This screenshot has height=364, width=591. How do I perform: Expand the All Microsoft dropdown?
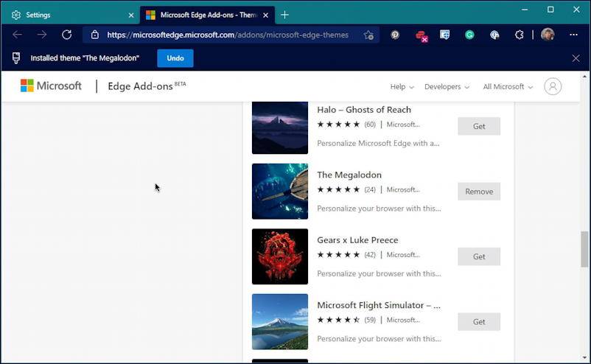[508, 87]
